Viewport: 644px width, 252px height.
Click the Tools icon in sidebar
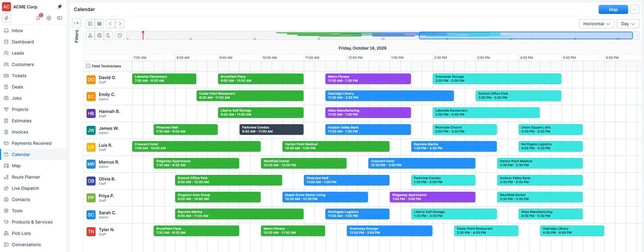pos(6,211)
